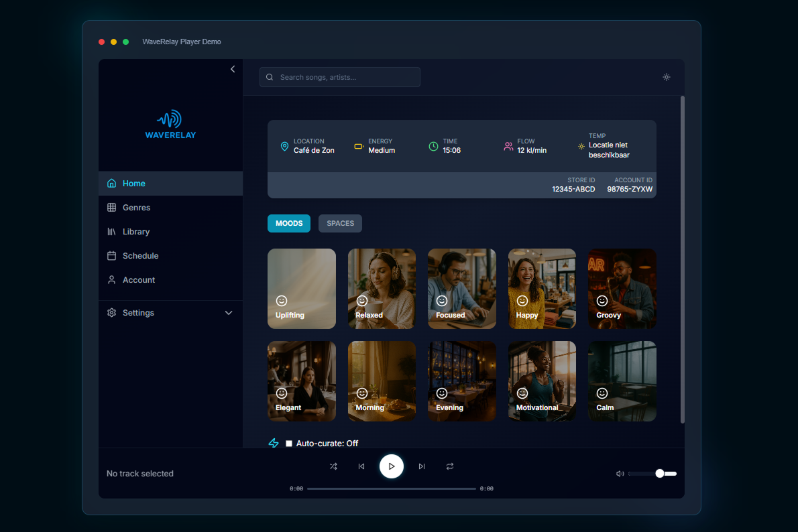798x532 pixels.
Task: Click the shuffle playback icon
Action: click(333, 466)
